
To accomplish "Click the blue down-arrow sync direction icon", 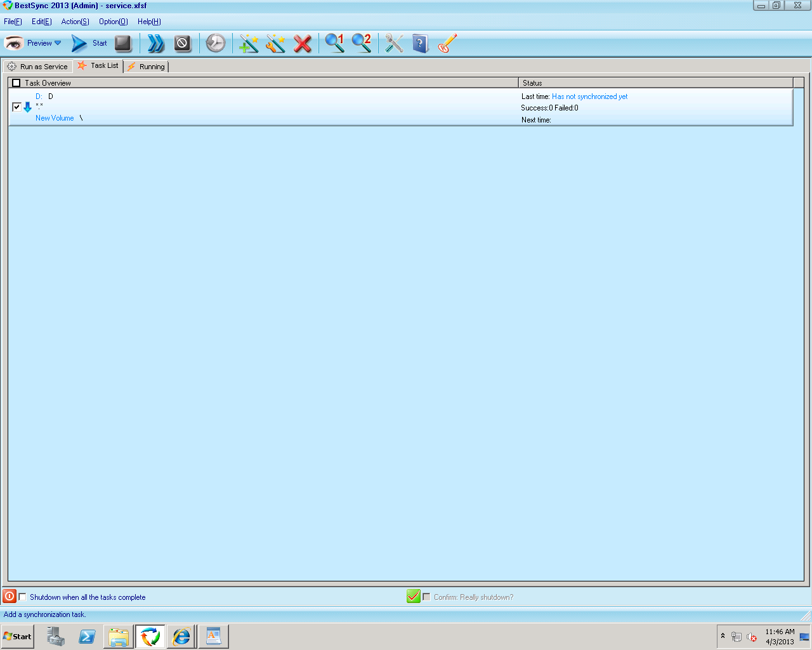I will pyautogui.click(x=27, y=107).
